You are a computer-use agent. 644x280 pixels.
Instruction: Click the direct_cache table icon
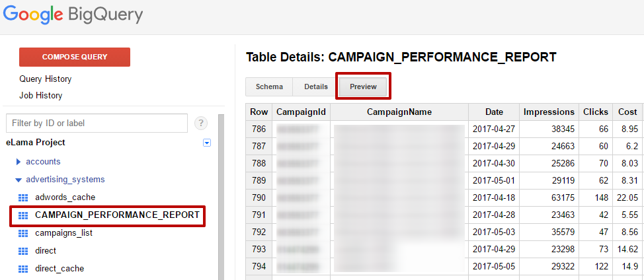(23, 269)
